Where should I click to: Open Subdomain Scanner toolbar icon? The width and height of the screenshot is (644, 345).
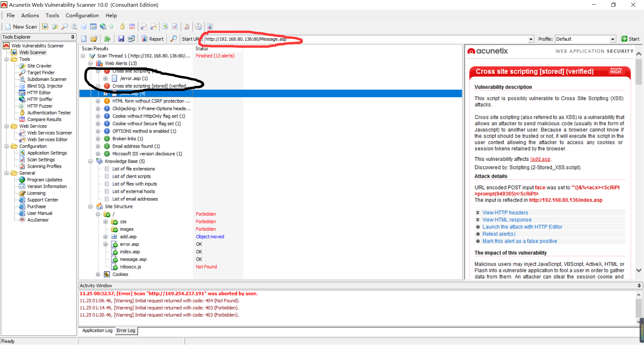tap(74, 26)
